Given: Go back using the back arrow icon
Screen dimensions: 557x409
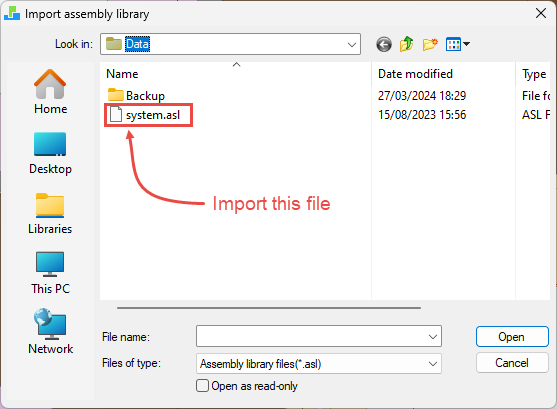Looking at the screenshot, I should tap(384, 44).
